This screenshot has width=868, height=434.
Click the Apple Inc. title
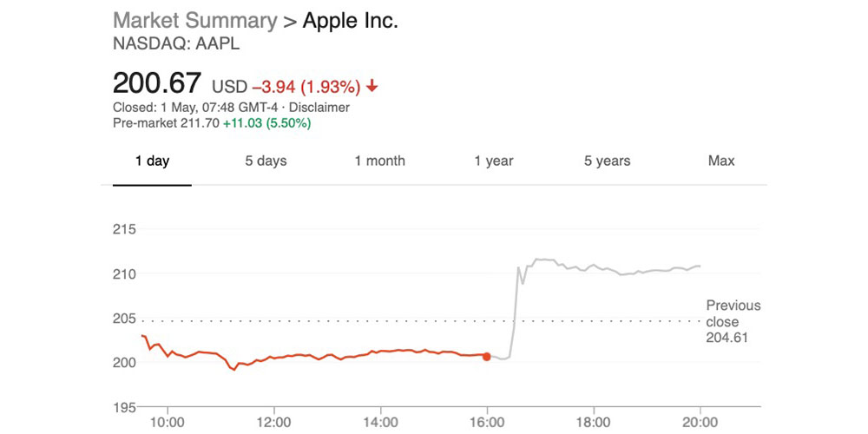(350, 21)
